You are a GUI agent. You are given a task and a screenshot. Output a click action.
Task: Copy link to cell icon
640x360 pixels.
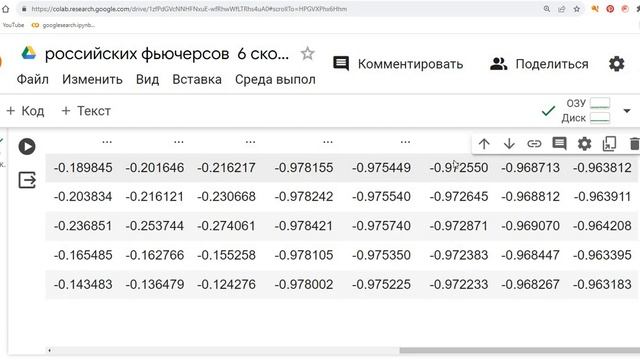(x=534, y=144)
